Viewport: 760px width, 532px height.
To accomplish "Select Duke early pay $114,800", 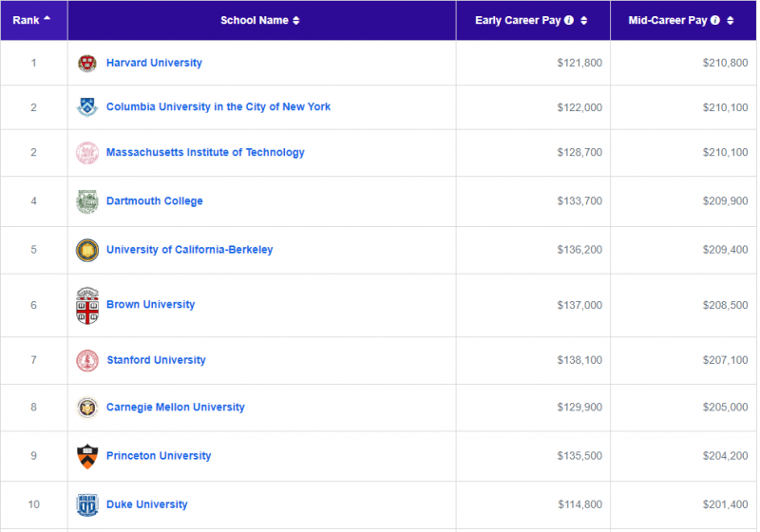I will (x=579, y=504).
